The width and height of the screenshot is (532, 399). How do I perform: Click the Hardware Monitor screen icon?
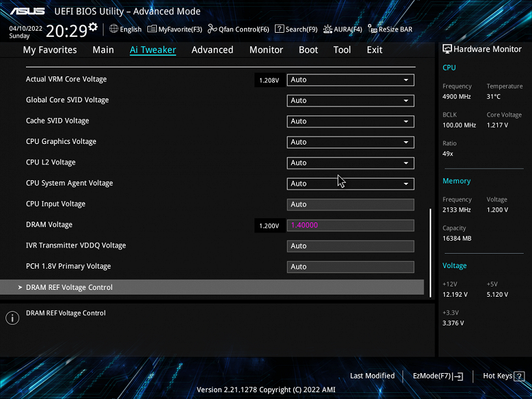point(447,49)
